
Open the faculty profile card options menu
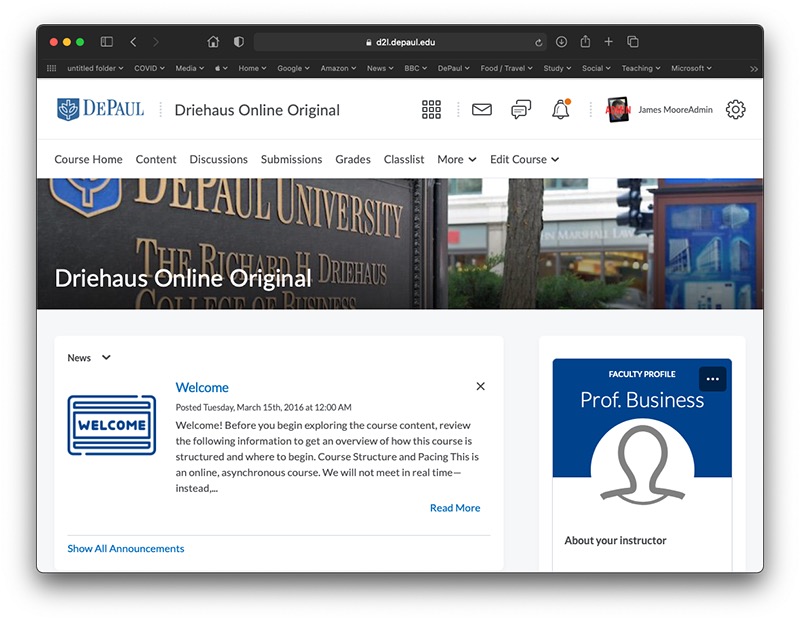pyautogui.click(x=713, y=379)
